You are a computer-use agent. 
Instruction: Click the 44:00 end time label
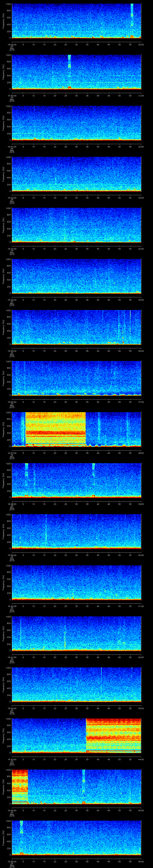point(141,759)
